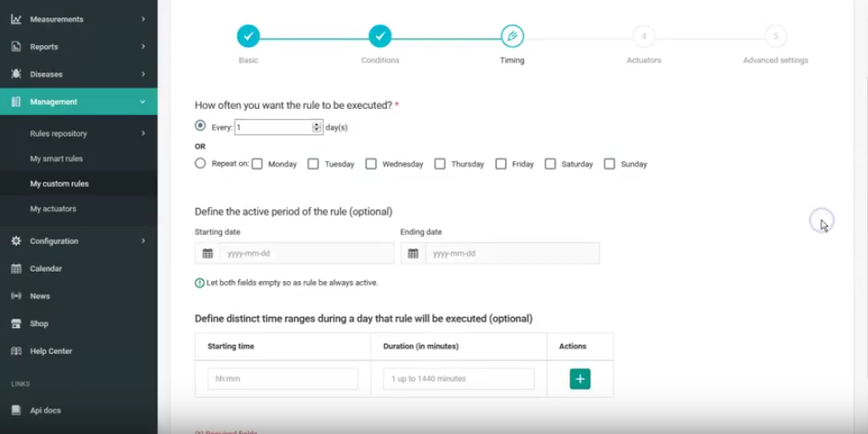This screenshot has width=868, height=434.
Task: Check the Wednesday checkbox
Action: pos(370,164)
